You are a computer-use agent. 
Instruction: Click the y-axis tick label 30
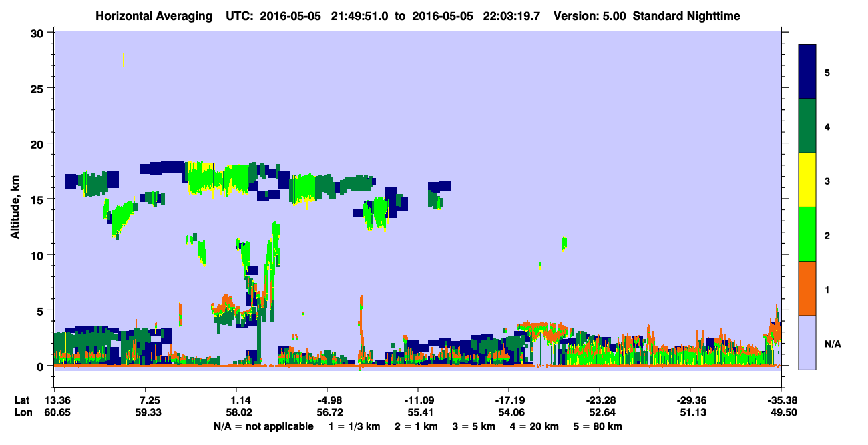39,33
